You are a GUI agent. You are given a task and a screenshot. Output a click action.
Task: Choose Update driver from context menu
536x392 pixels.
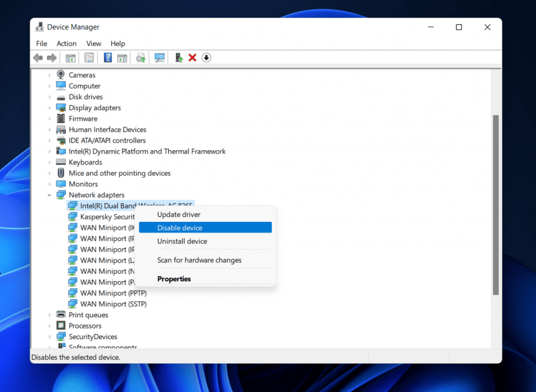pos(179,214)
